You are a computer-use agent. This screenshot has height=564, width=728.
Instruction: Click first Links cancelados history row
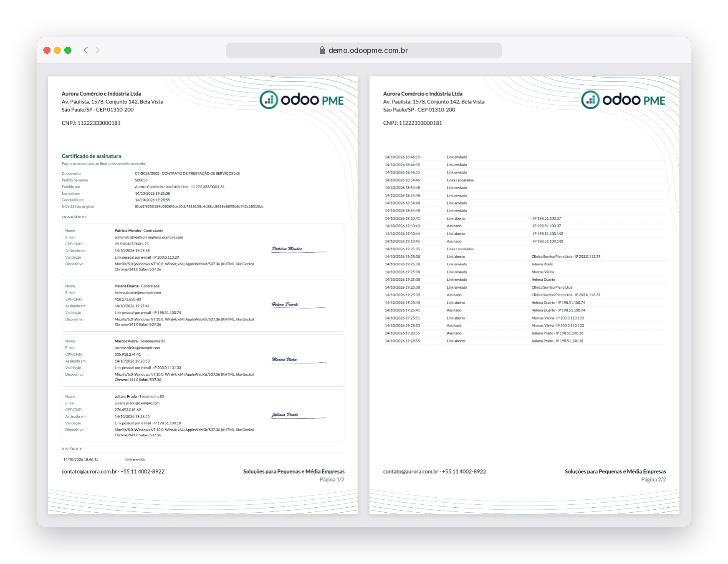pyautogui.click(x=525, y=180)
